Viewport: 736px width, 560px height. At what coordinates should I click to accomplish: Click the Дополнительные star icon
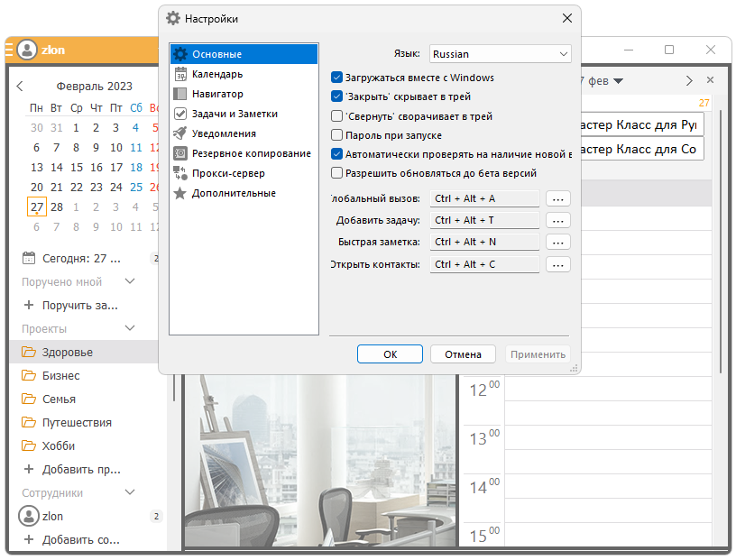[180, 193]
